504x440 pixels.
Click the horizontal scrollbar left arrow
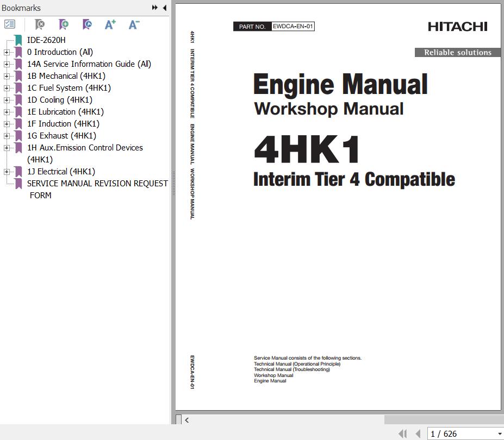pyautogui.click(x=186, y=420)
